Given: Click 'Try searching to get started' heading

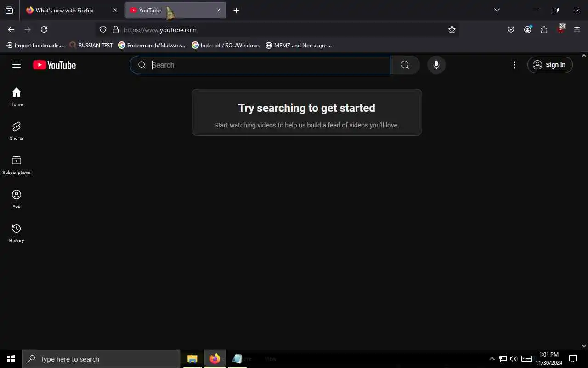Looking at the screenshot, I should (x=306, y=108).
